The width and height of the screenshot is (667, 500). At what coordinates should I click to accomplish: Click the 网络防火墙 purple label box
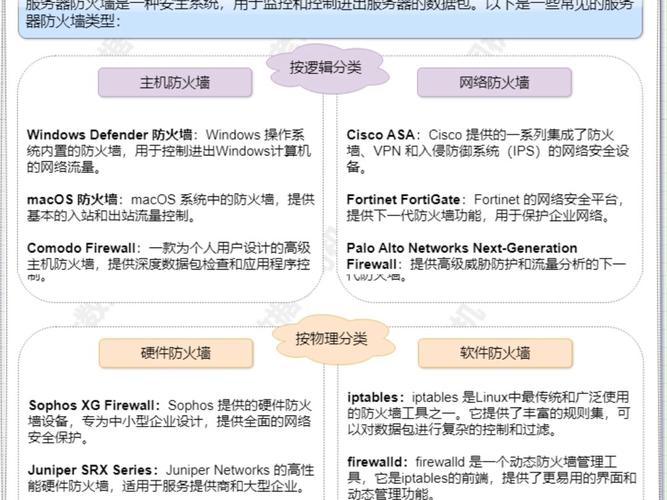[494, 82]
